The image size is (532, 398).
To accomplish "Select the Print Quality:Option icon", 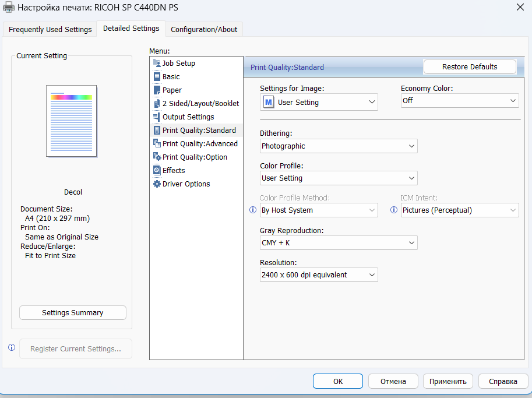I will [x=157, y=157].
